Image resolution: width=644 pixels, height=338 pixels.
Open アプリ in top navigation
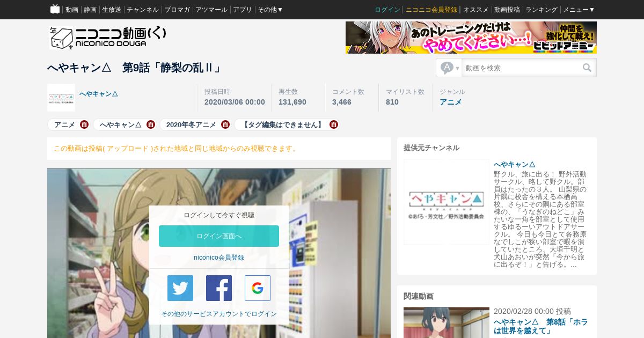click(243, 10)
